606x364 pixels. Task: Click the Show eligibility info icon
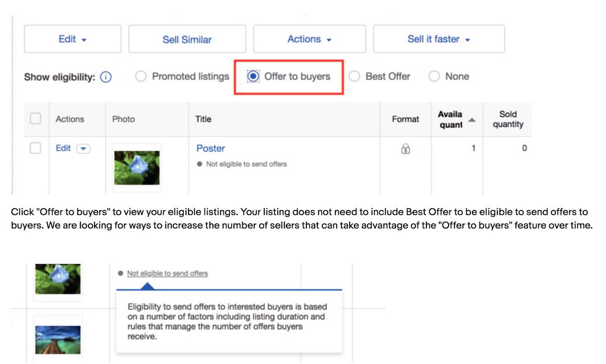pos(106,77)
